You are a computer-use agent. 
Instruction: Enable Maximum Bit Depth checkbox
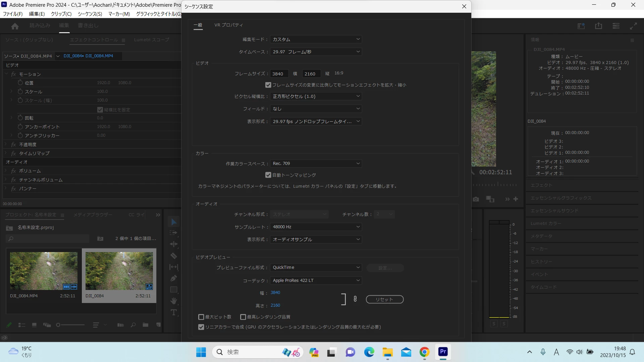pyautogui.click(x=201, y=317)
